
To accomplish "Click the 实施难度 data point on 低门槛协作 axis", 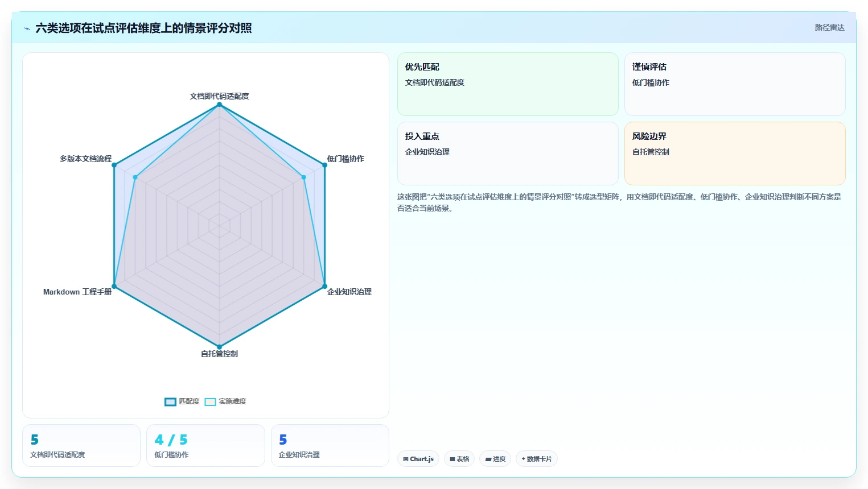I will [x=304, y=177].
